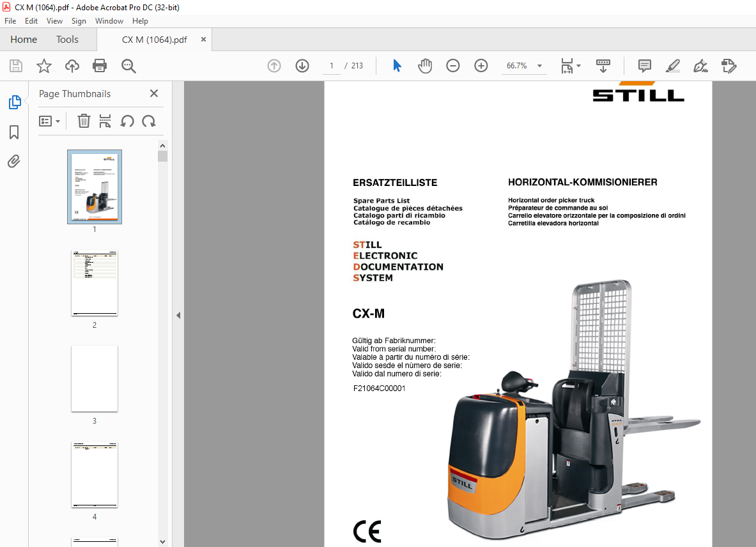Activate the Selection arrow tool
Viewport: 756px width, 547px height.
pos(397,66)
